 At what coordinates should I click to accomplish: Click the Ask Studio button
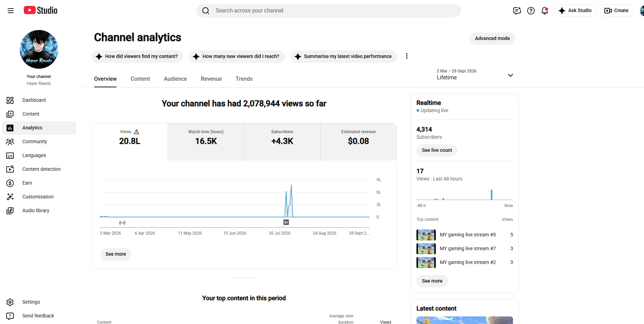(x=575, y=11)
